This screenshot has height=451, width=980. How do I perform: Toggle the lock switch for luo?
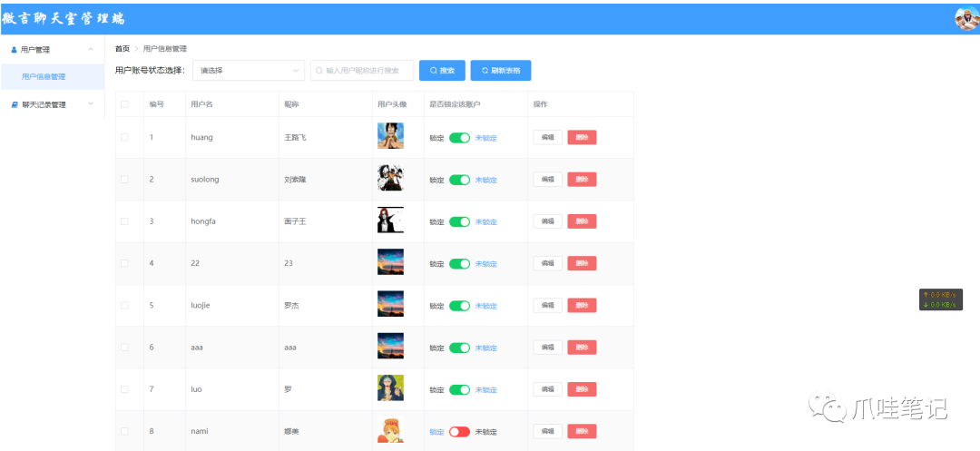click(459, 390)
